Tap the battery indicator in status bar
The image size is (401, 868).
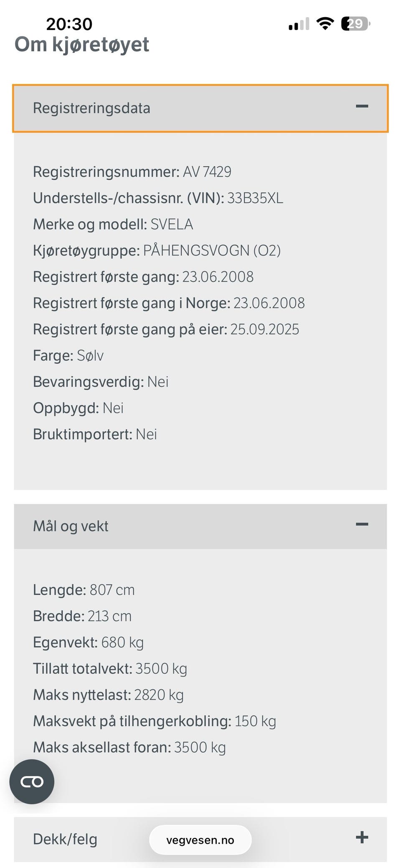(355, 24)
